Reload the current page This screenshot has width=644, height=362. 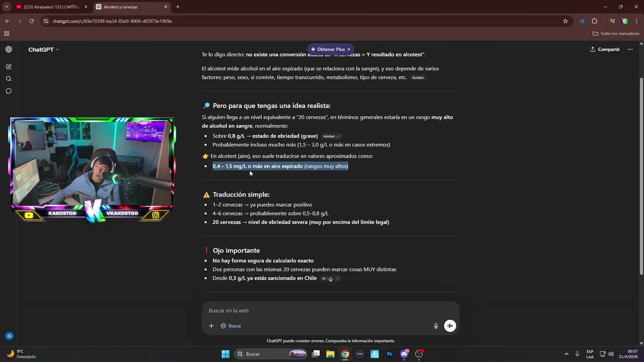coord(31,21)
